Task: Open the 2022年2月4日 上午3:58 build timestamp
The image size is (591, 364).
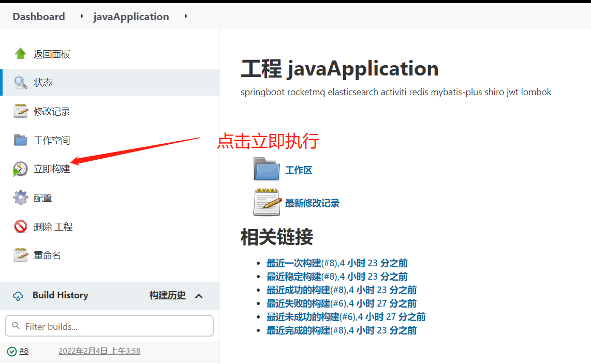Action: click(x=99, y=351)
